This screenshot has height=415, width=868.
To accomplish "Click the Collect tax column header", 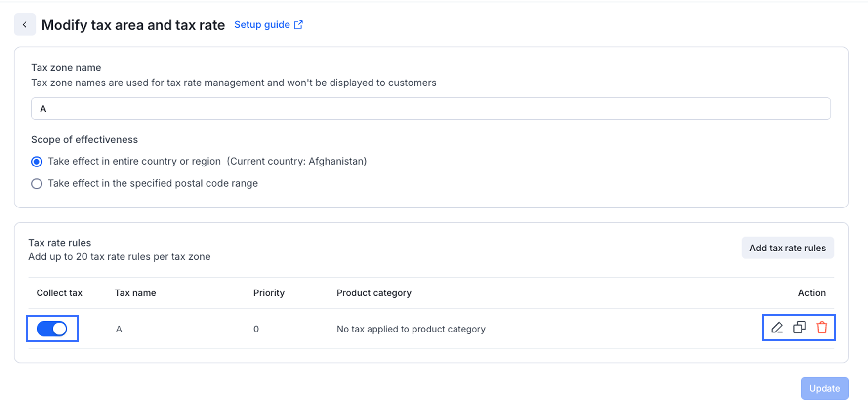I will click(x=59, y=293).
